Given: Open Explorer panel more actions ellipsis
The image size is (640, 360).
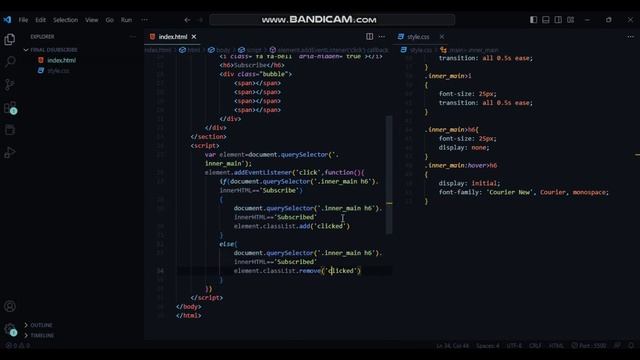Looking at the screenshot, I should click(x=133, y=36).
